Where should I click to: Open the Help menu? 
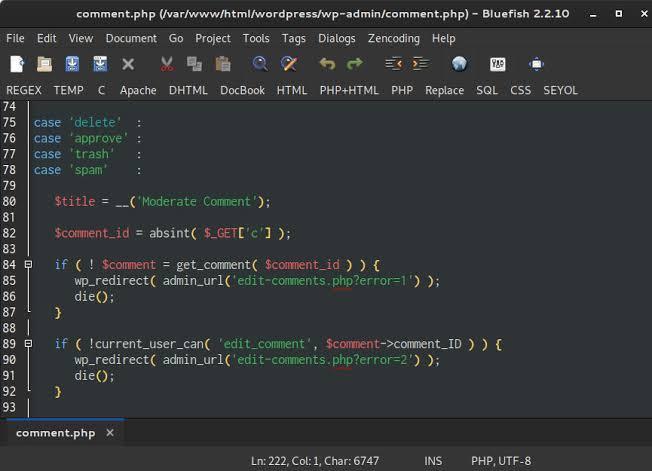[x=443, y=38]
